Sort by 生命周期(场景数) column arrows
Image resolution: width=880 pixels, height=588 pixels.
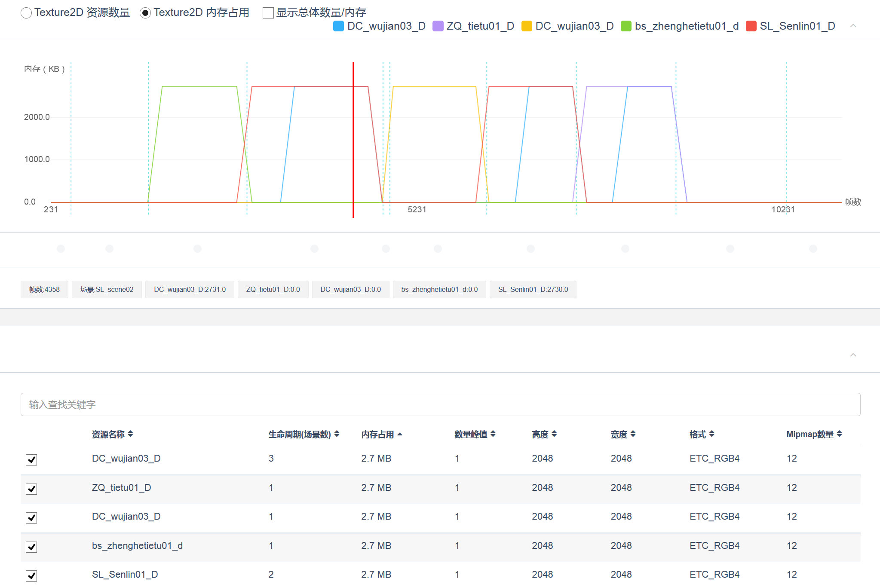pos(337,434)
